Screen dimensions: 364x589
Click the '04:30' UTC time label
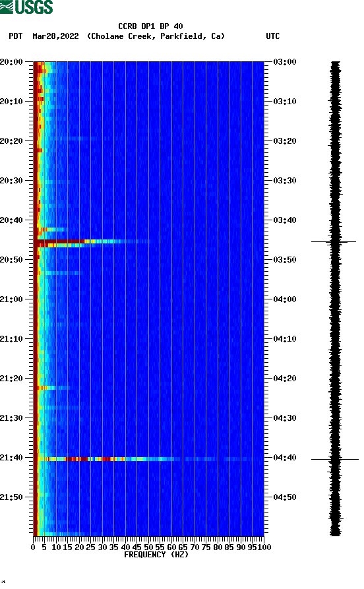pos(285,418)
